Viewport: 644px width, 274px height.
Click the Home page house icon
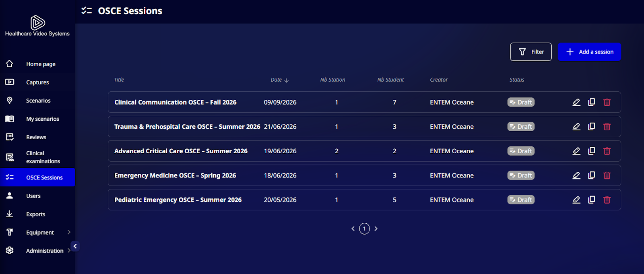(x=10, y=64)
